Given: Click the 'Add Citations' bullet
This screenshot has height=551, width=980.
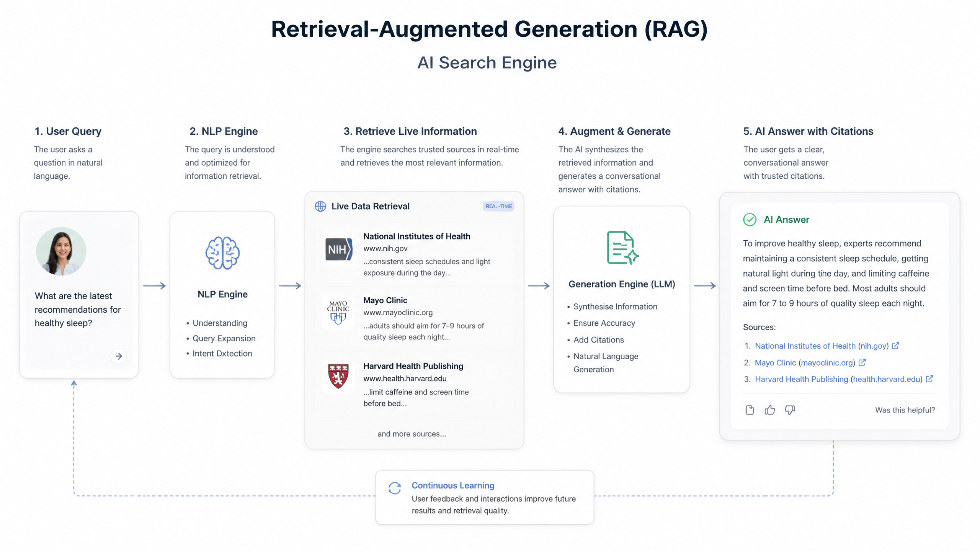Looking at the screenshot, I should point(598,340).
